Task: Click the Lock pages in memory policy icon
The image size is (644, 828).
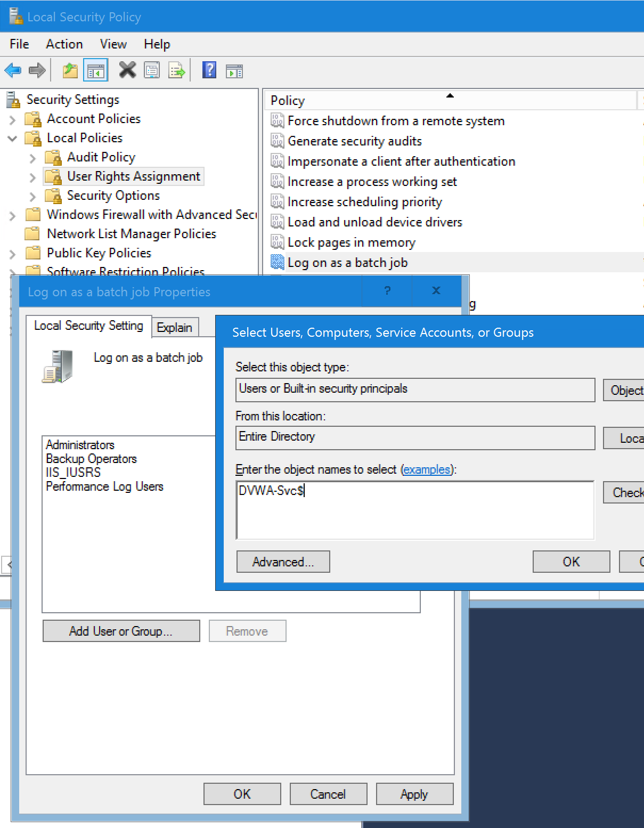Action: coord(278,242)
